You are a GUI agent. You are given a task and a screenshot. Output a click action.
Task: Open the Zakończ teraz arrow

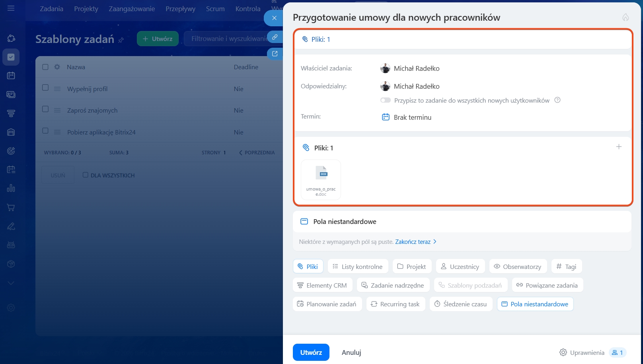point(435,241)
